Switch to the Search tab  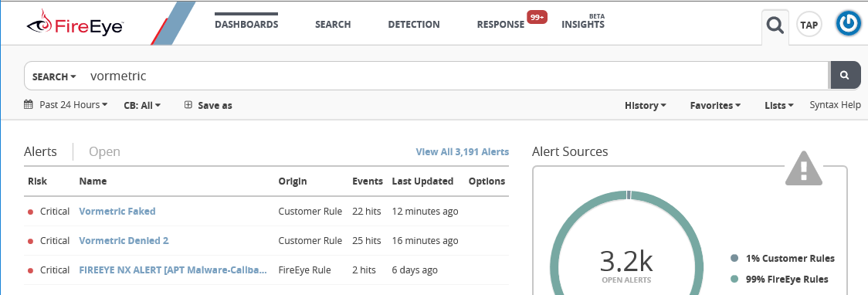(333, 25)
